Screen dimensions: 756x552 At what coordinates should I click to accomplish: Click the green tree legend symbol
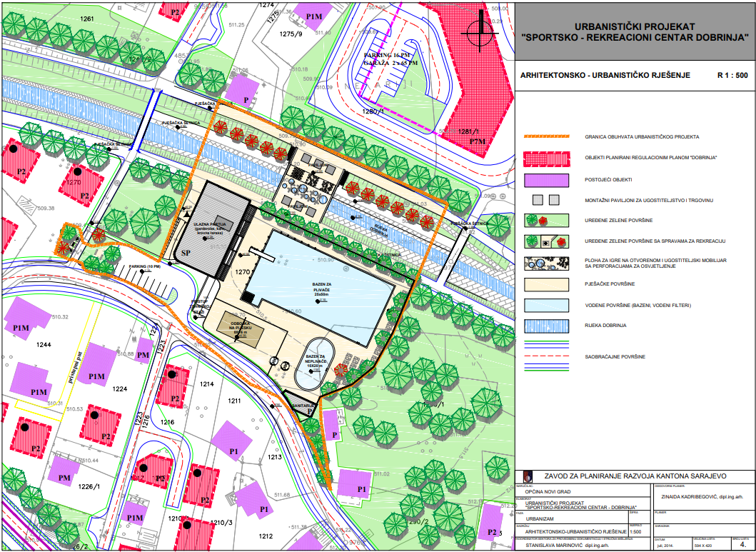(546, 221)
